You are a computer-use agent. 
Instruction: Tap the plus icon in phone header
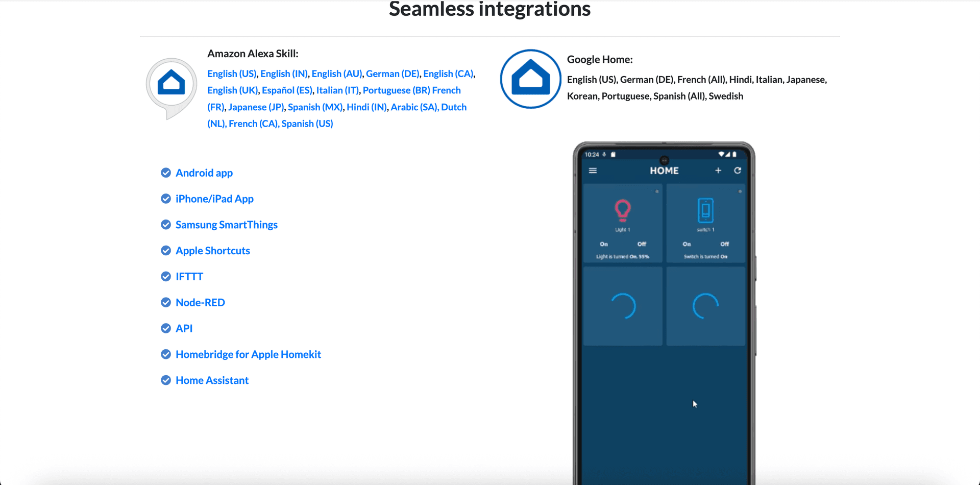tap(718, 171)
